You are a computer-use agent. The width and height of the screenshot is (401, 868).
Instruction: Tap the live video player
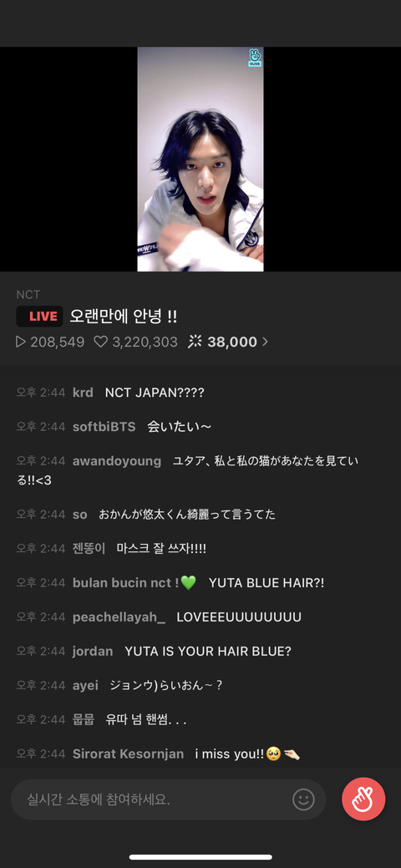[200, 159]
